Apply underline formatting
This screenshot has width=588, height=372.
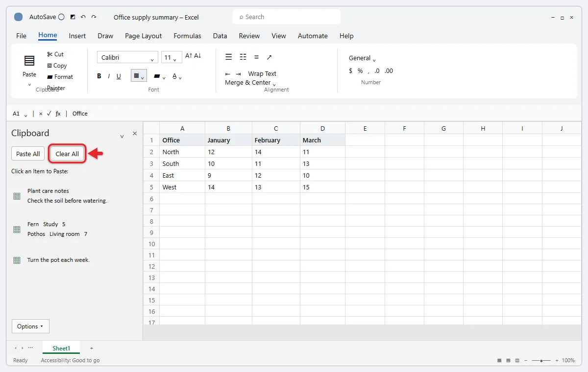119,76
